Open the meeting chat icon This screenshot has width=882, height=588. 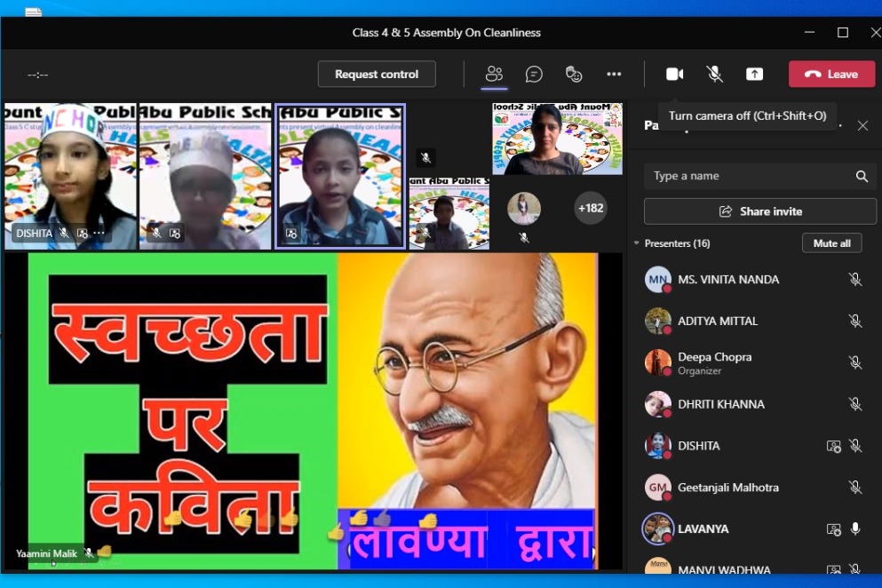534,75
